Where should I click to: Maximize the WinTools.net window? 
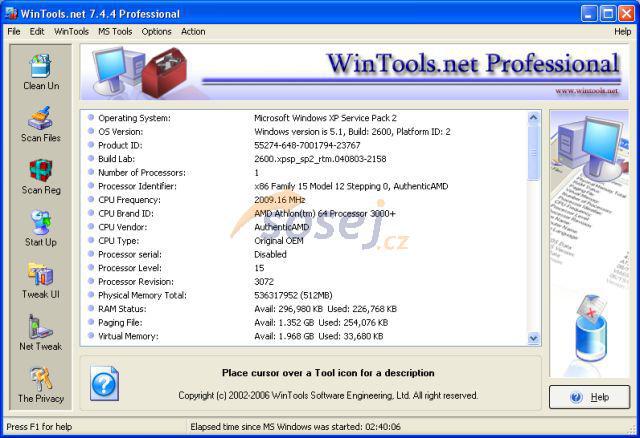click(607, 13)
